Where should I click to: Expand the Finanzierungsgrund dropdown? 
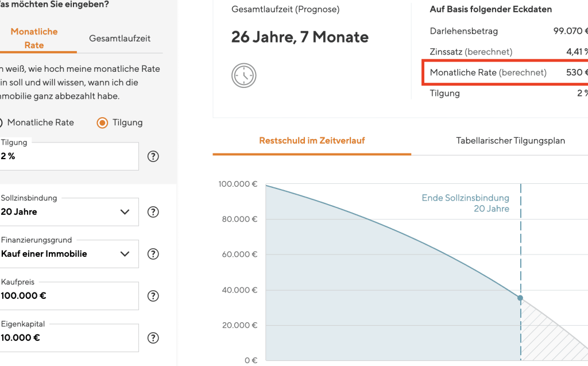[69, 253]
